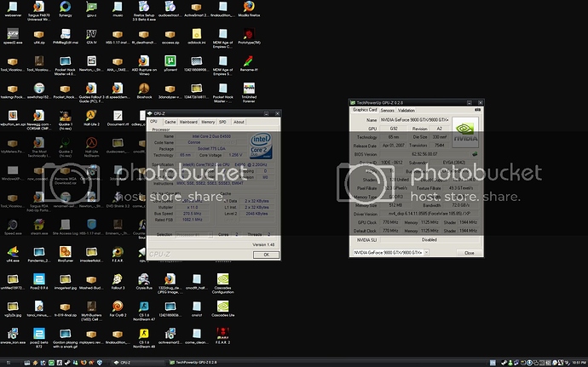This screenshot has width=588, height=367.
Task: Launch the gpu-z desktop shortcut
Action: (x=91, y=9)
